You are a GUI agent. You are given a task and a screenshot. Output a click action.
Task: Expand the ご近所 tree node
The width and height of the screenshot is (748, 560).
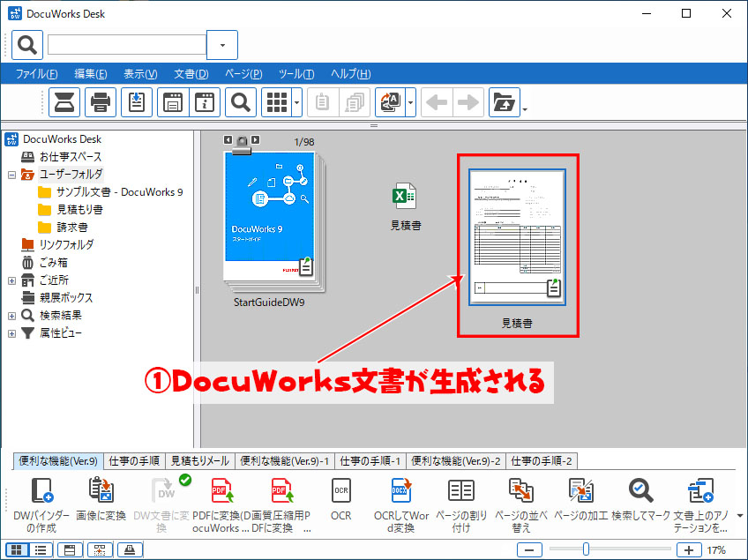[12, 281]
